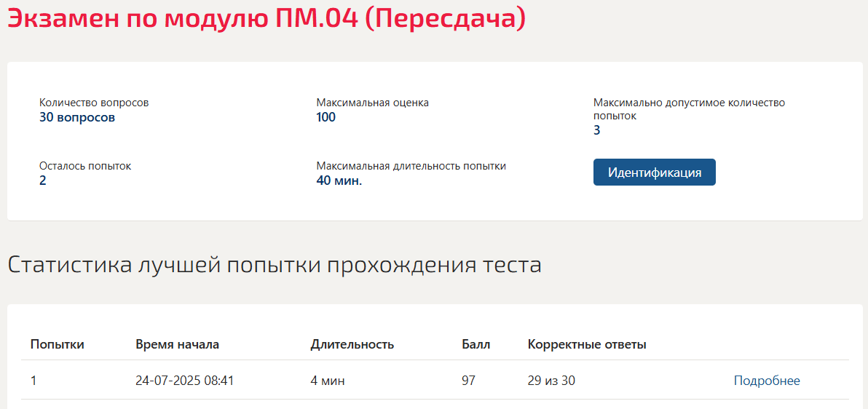868x409 pixels.
Task: Click the Количество вопросов label
Action: (94, 103)
